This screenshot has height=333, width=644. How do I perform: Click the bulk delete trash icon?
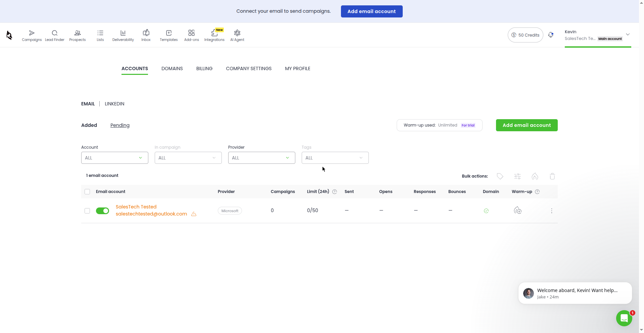[x=552, y=176]
